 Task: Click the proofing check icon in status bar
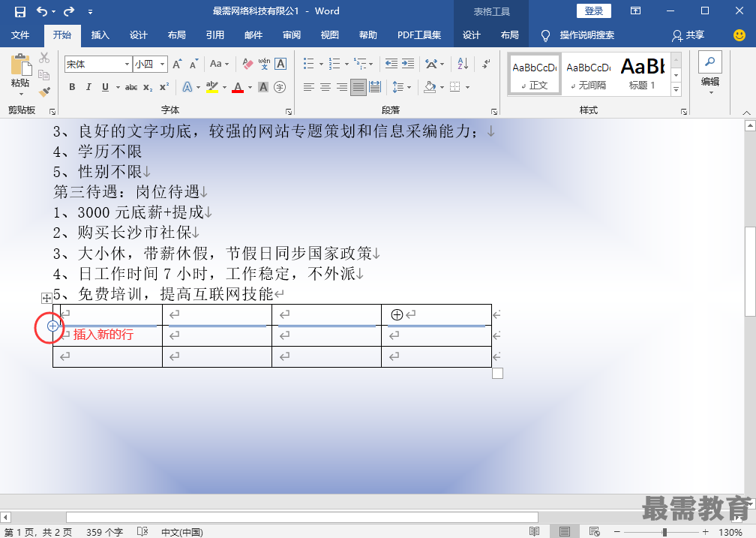142,532
